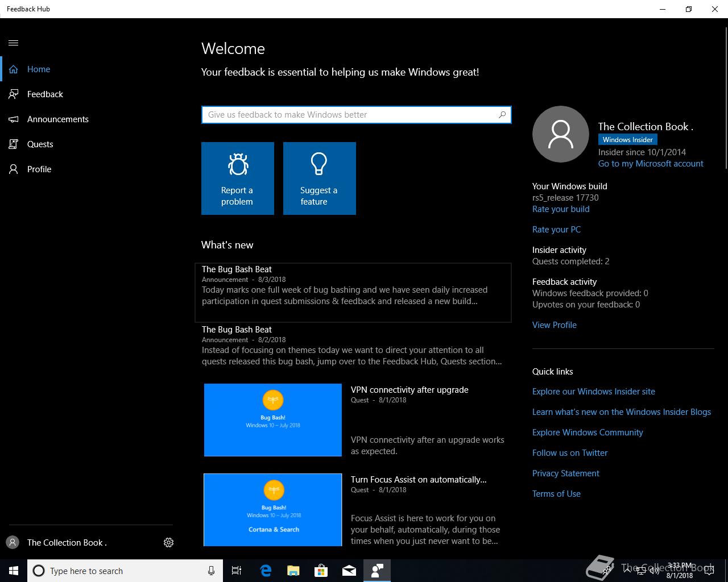Click Cortana microphone icon in taskbar

click(x=212, y=571)
